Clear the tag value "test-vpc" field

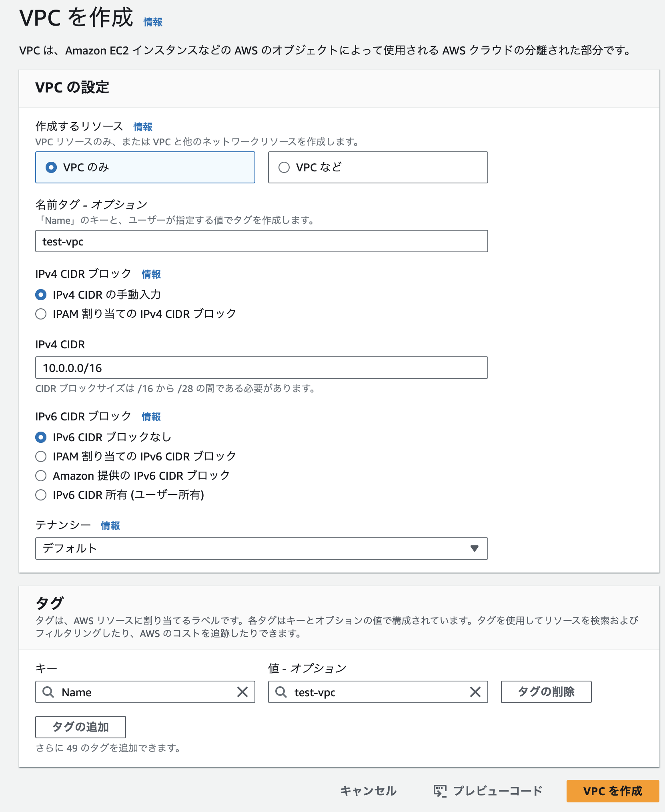[x=475, y=693]
